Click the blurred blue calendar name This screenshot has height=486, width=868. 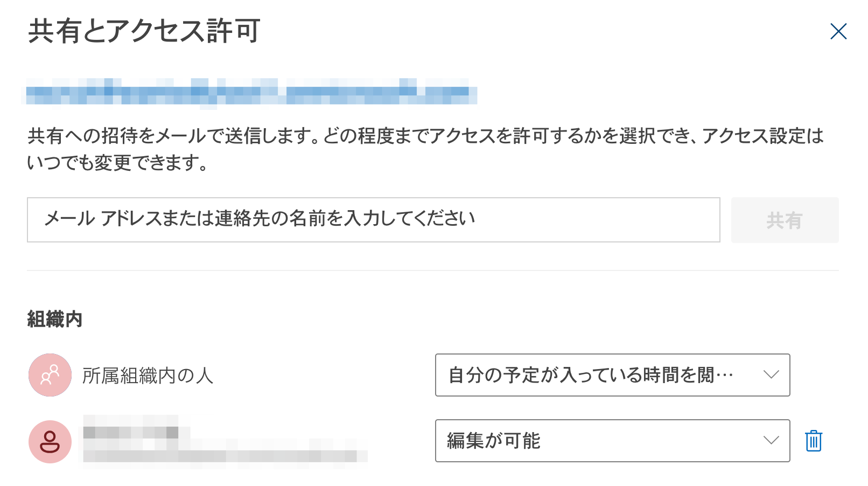tap(251, 92)
